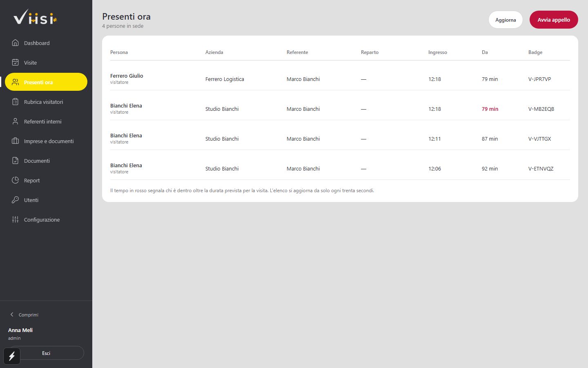Screen dimensions: 588x368
Task: Click the Da column header
Action: click(485, 52)
